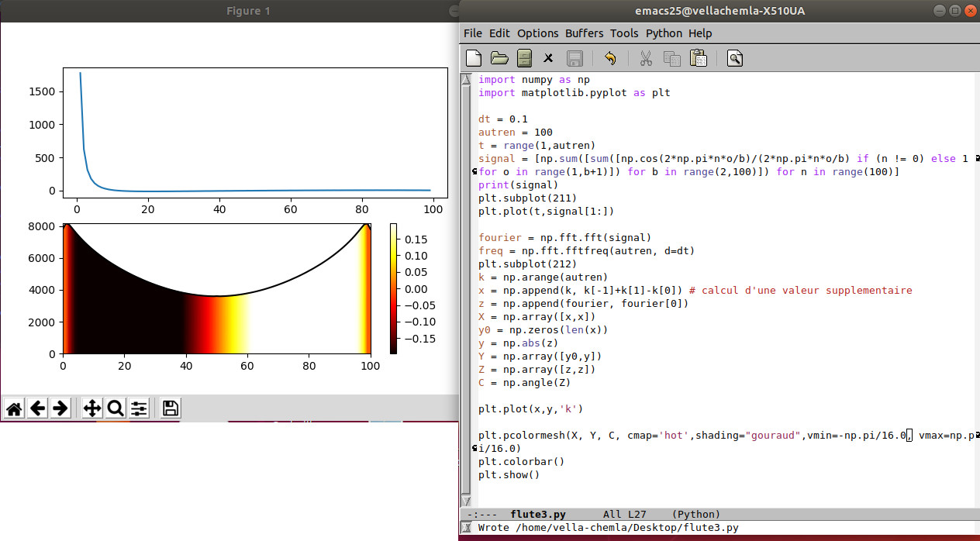980x541 pixels.
Task: Open directory with the file cabinet icon
Action: tap(525, 58)
